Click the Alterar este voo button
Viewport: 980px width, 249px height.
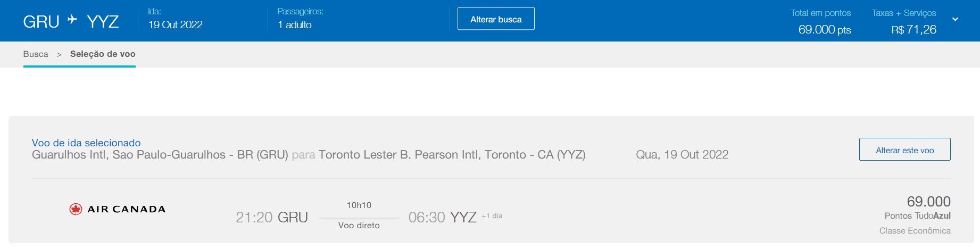904,150
